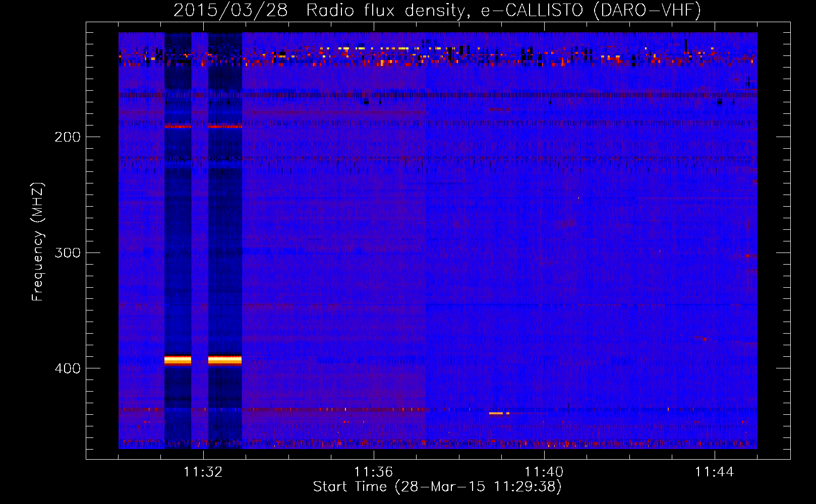Click the 'Frequency (MHZ)' axis label
816x504 pixels.
point(38,242)
